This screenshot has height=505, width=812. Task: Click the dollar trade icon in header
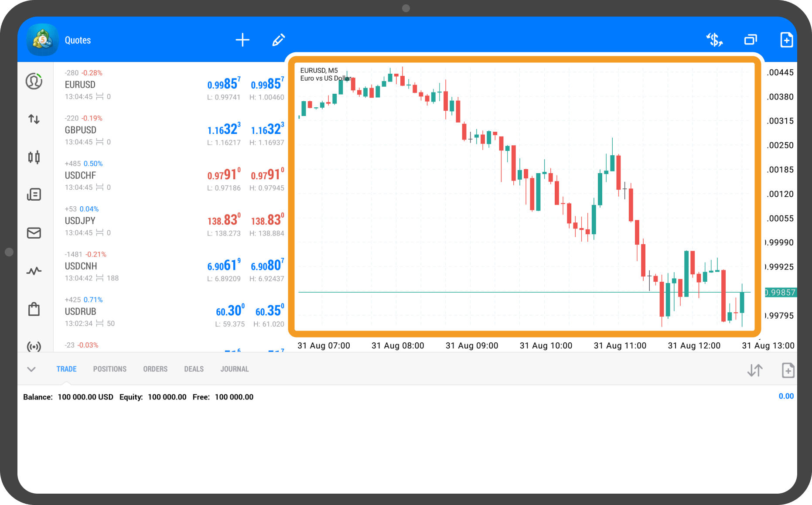(714, 40)
